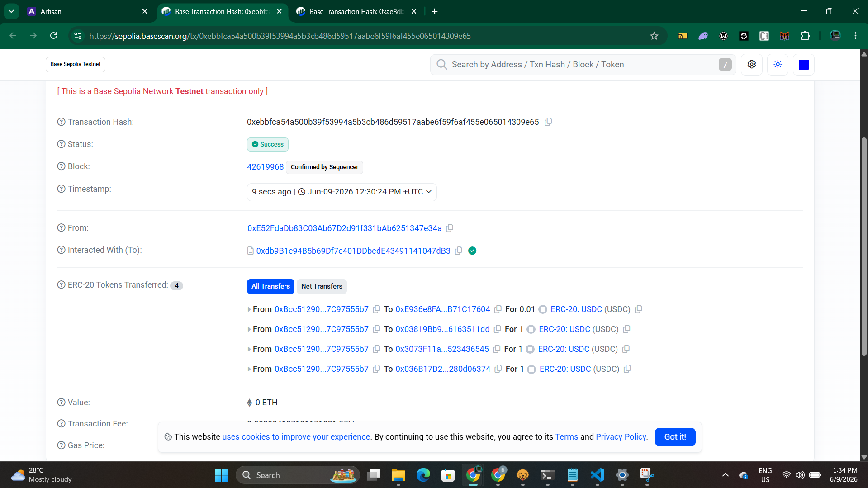Reload the page in the browser
Image resolution: width=868 pixels, height=488 pixels.
pos(53,36)
